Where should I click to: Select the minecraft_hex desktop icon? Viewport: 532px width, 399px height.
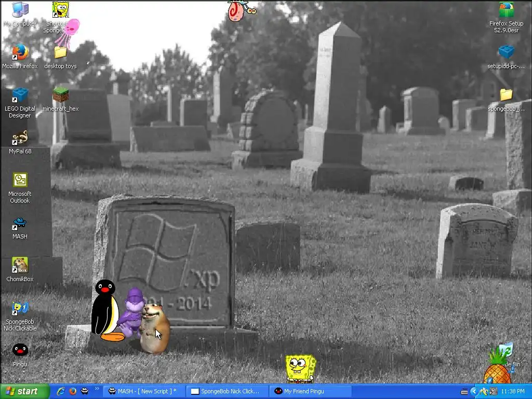click(60, 99)
